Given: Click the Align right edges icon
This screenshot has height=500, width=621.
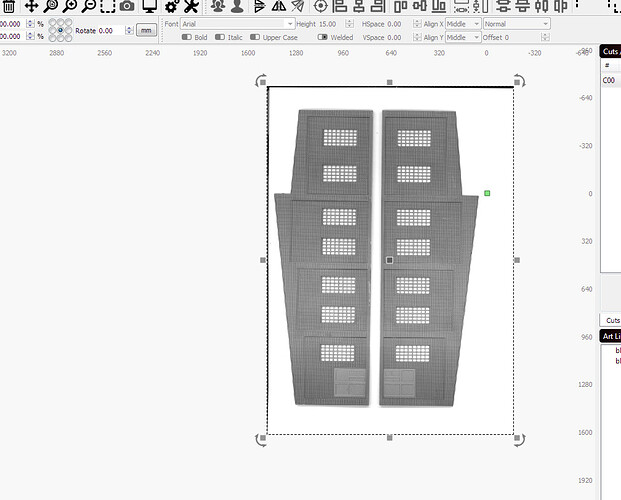Looking at the screenshot, I should coord(378,6).
